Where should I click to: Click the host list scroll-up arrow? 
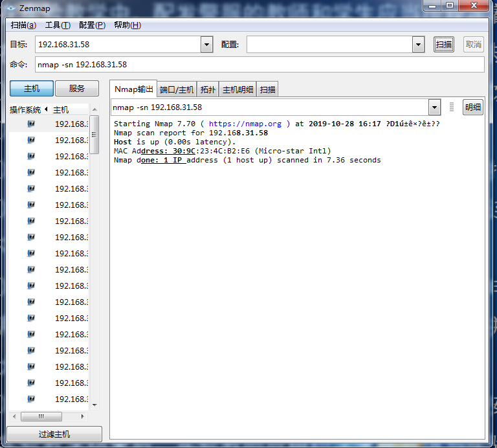tap(94, 109)
